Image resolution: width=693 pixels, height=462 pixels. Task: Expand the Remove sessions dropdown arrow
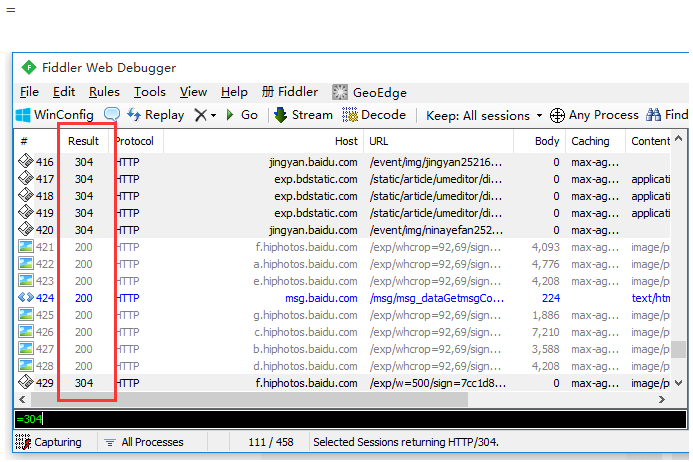pos(213,116)
